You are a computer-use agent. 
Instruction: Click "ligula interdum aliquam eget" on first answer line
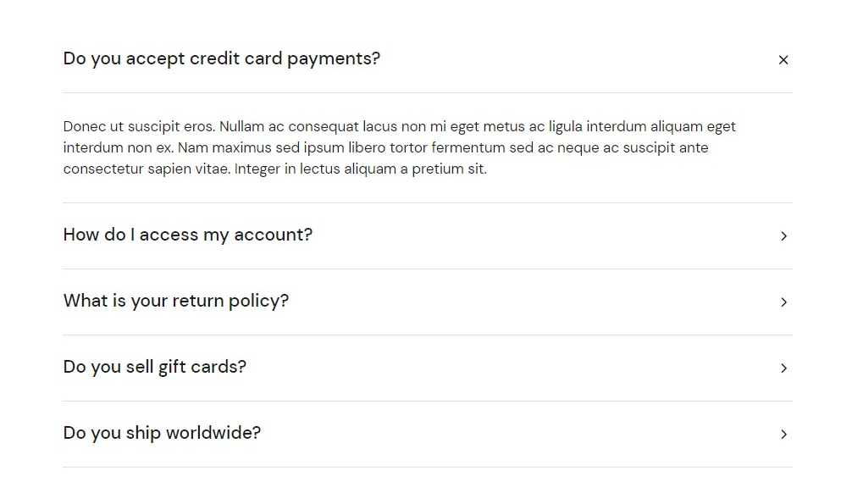tap(642, 127)
